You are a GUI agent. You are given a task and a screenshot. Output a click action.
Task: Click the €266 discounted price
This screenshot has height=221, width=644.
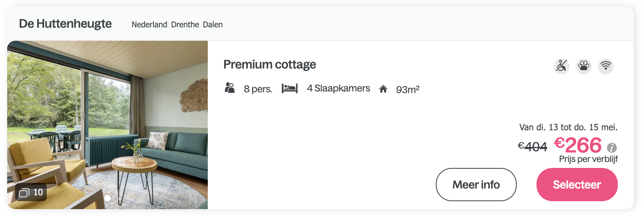pos(578,145)
